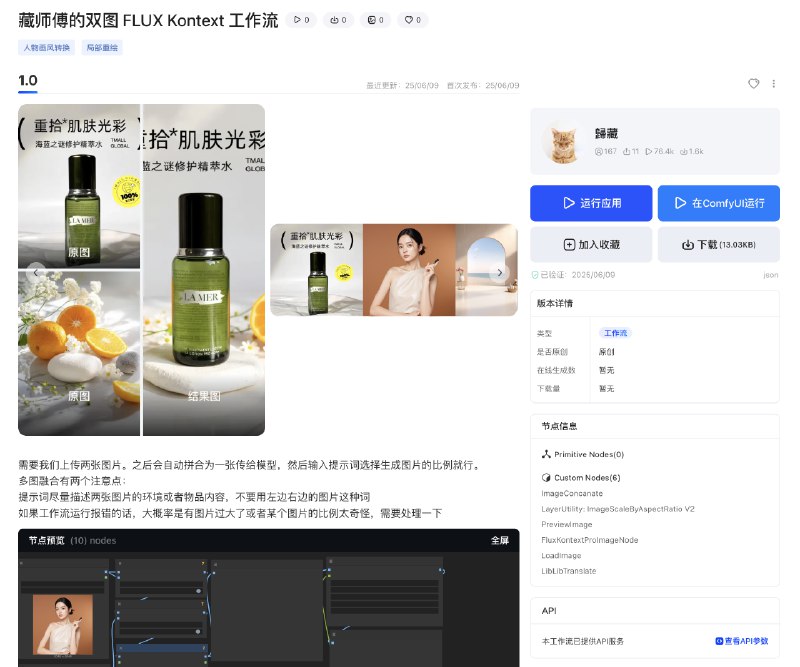Image resolution: width=800 pixels, height=667 pixels.
Task: Click the LibLibTranslate node name
Action: coord(568,571)
